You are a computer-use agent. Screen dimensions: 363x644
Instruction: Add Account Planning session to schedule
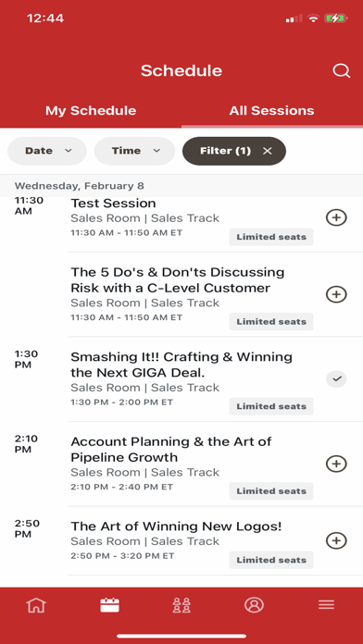(x=336, y=464)
